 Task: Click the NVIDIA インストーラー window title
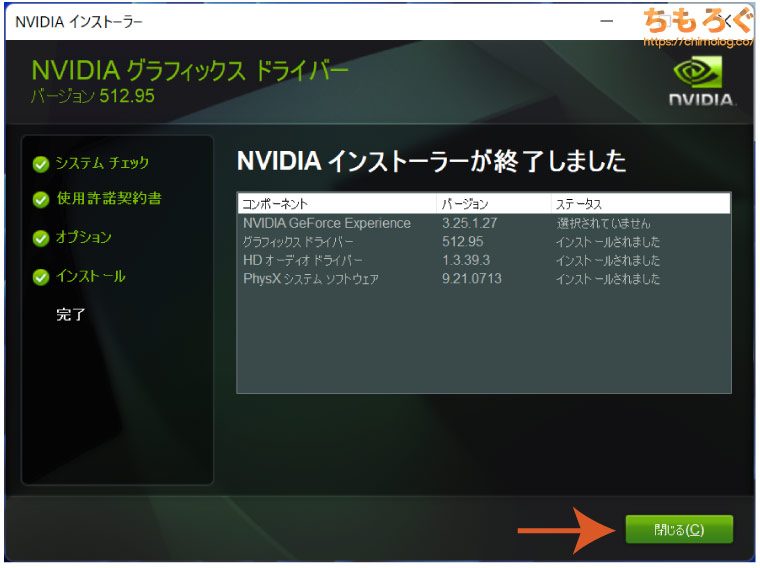(79, 22)
